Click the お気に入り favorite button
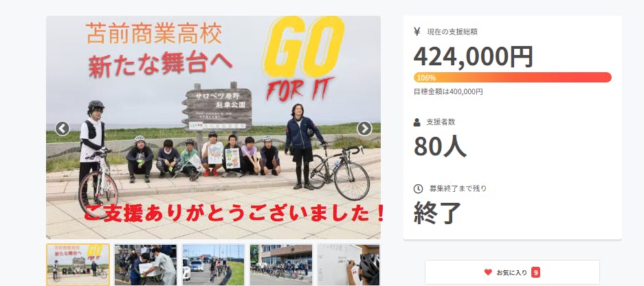This screenshot has width=644, height=286. (512, 272)
